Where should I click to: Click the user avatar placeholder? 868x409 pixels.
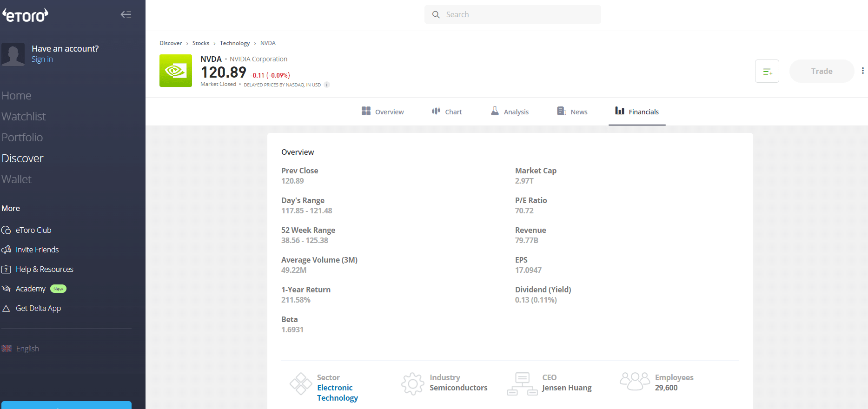coord(13,54)
